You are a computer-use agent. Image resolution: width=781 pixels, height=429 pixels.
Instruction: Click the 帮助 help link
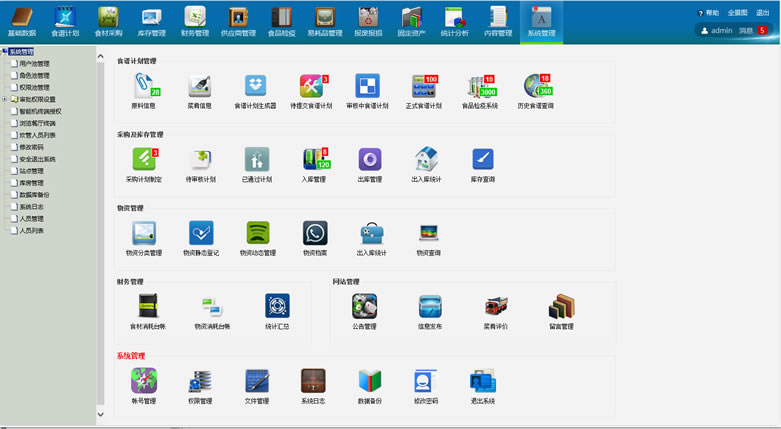tap(708, 13)
